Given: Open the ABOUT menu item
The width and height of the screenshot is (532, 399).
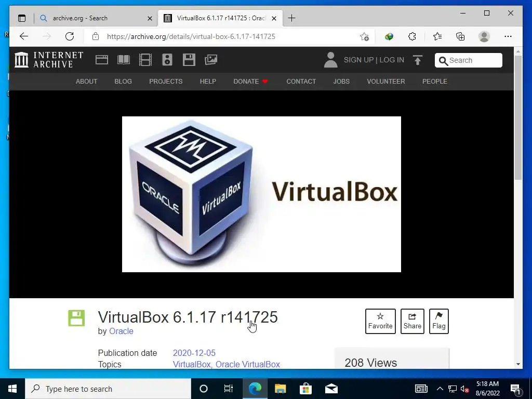Looking at the screenshot, I should 87,82.
